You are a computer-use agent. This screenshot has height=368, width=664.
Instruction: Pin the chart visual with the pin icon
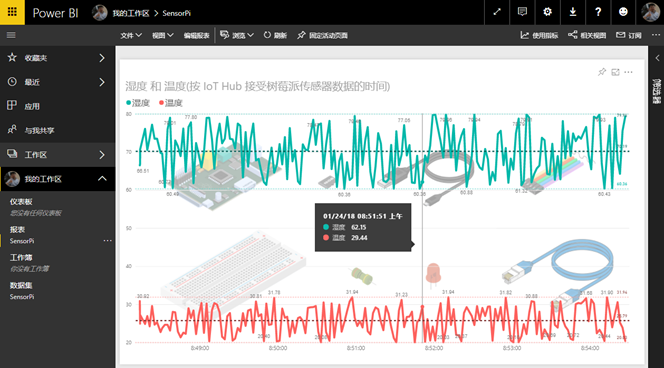click(x=602, y=72)
